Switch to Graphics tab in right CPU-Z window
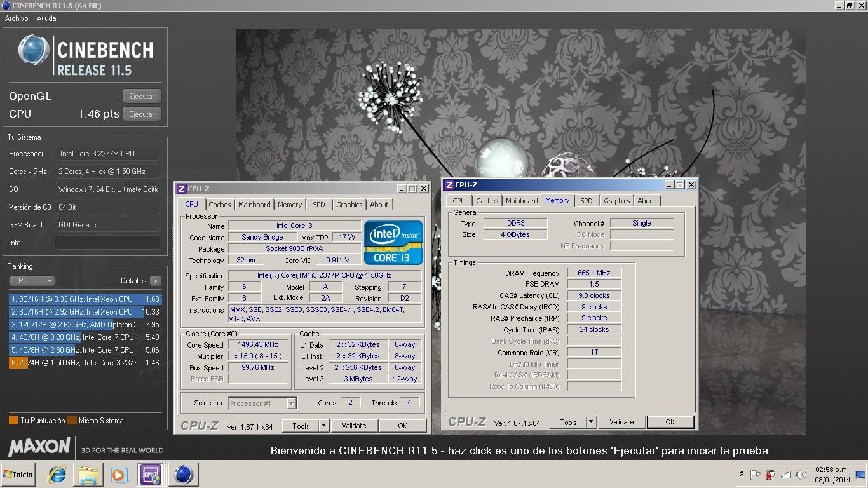This screenshot has height=488, width=868. tap(617, 201)
